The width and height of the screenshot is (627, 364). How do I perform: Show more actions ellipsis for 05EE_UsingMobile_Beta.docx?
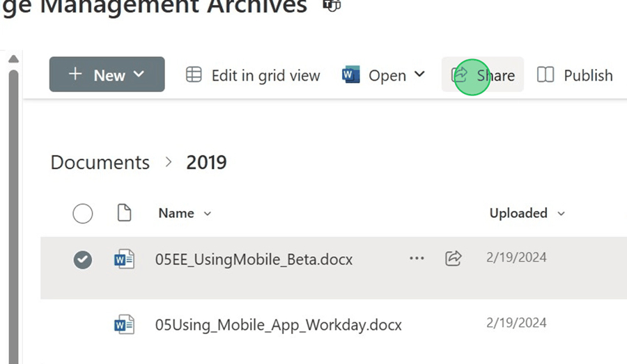pos(417,258)
